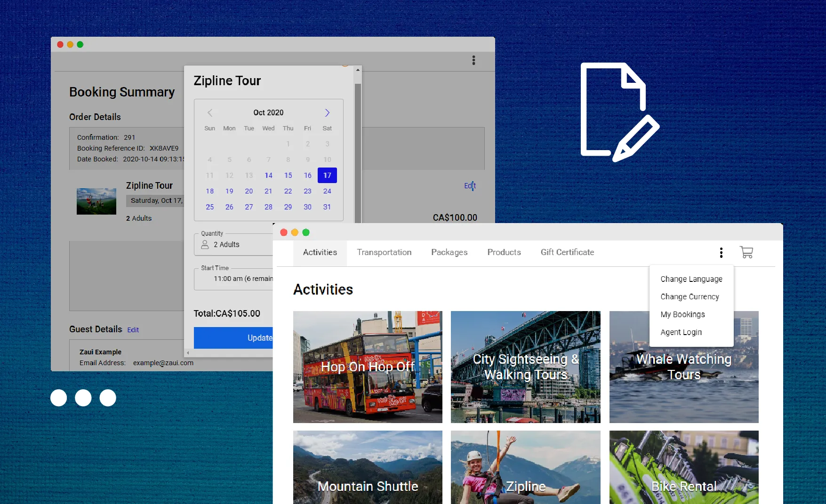Open My Bookings from the menu
The height and width of the screenshot is (504, 826).
(x=682, y=314)
